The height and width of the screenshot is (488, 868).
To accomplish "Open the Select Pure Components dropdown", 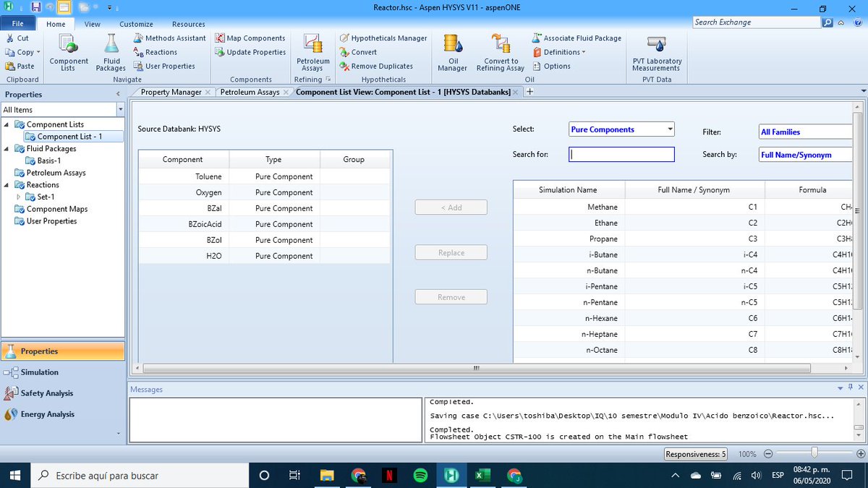I will [x=622, y=129].
